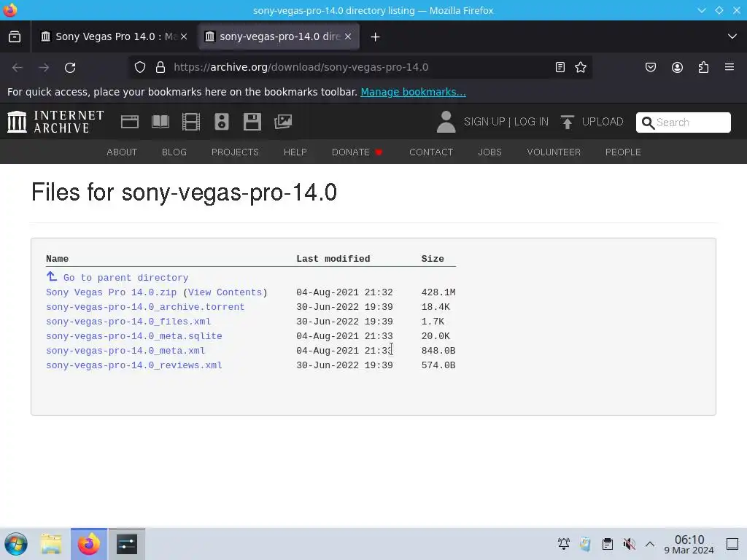This screenshot has width=747, height=560.
Task: Open the extensions puzzle icon
Action: (x=703, y=67)
